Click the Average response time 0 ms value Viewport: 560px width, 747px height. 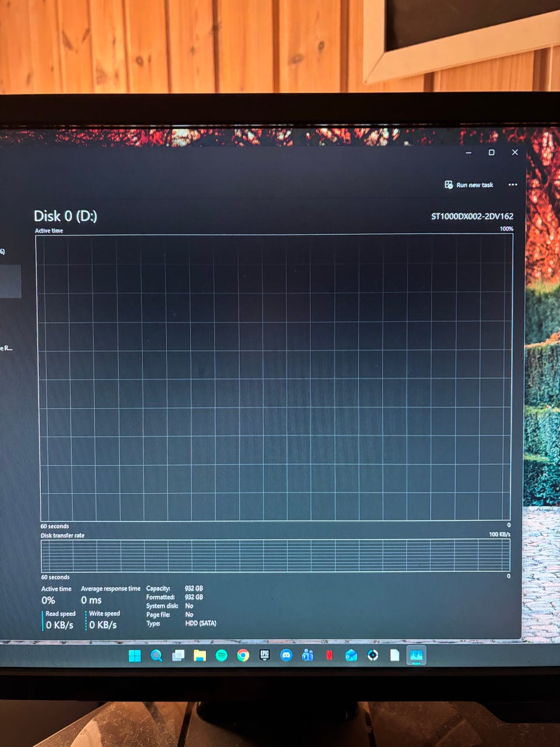[91, 601]
